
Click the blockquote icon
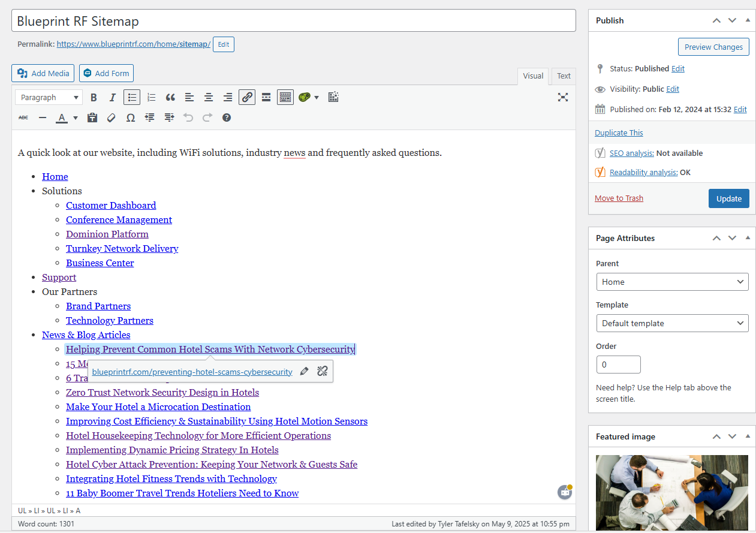click(170, 97)
